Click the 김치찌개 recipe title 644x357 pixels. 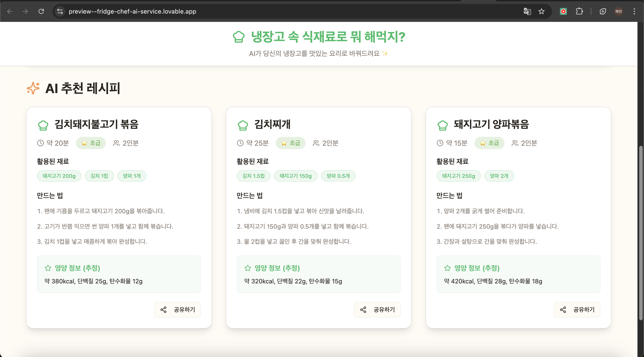click(272, 124)
